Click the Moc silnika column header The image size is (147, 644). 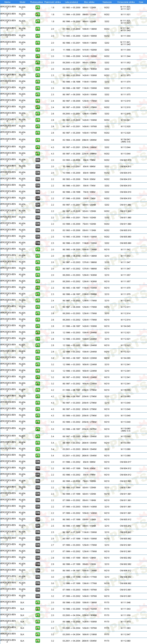coord(89,2)
